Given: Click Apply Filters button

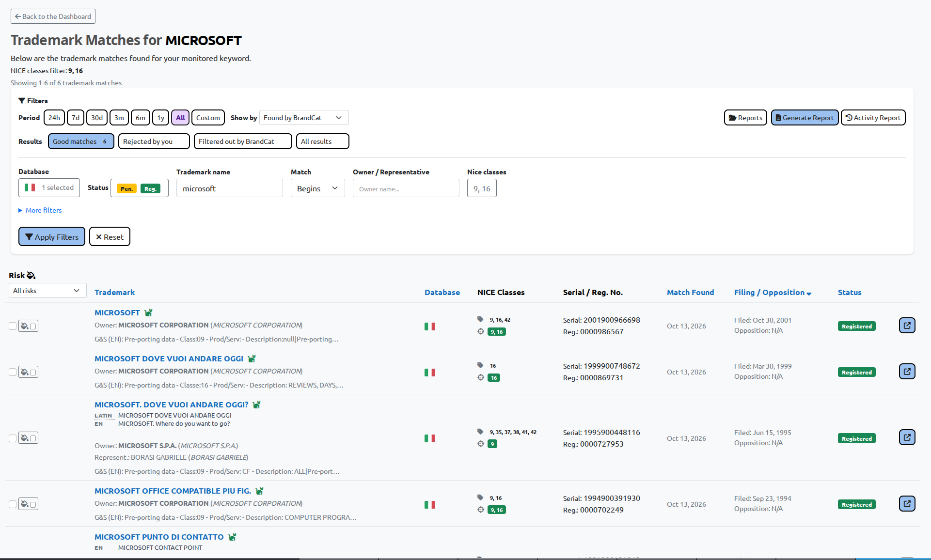Looking at the screenshot, I should (52, 237).
